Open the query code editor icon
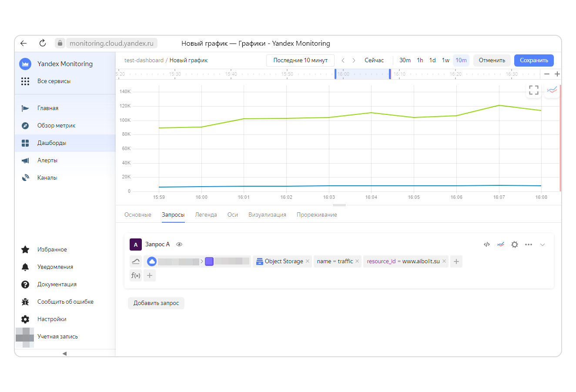Screen dimensions: 576x392 [486, 245]
